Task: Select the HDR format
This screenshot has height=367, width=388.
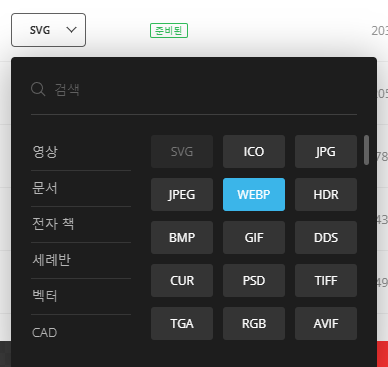Action: click(x=326, y=195)
